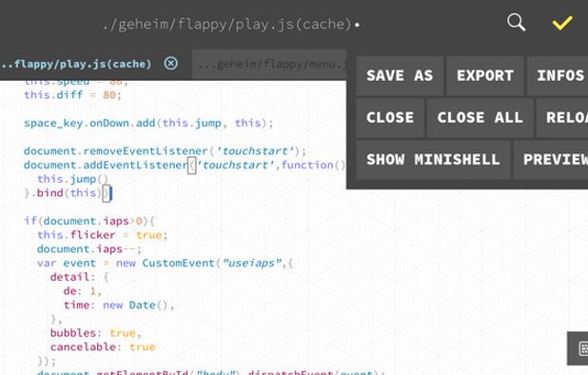
Task: Select RELOAD in the menu
Action: (x=563, y=118)
